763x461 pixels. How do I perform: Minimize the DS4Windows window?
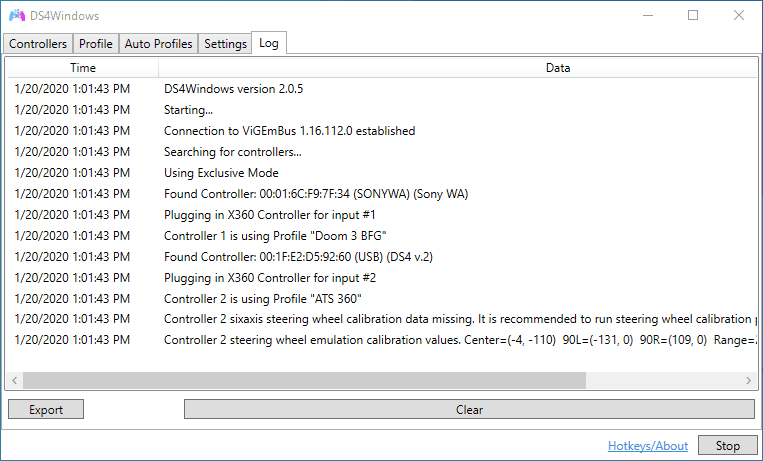pos(647,16)
